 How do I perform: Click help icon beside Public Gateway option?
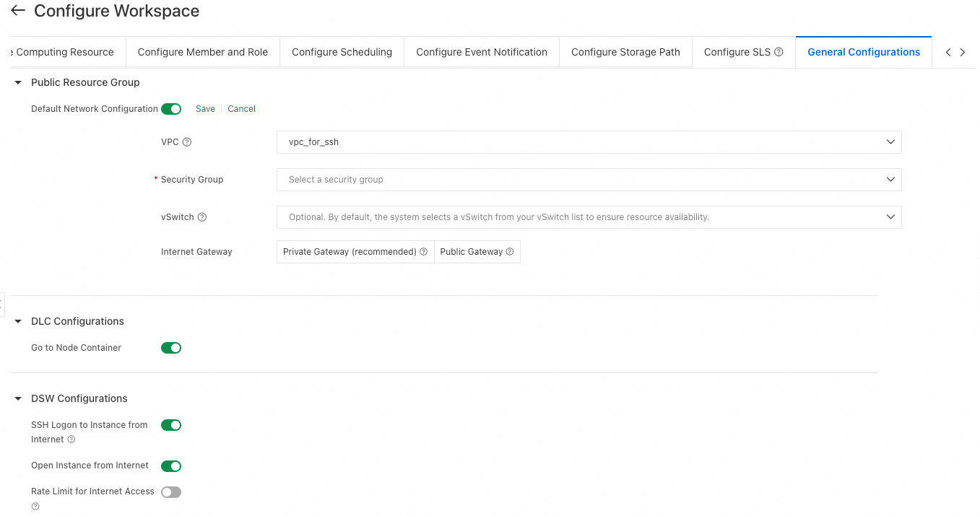[510, 252]
